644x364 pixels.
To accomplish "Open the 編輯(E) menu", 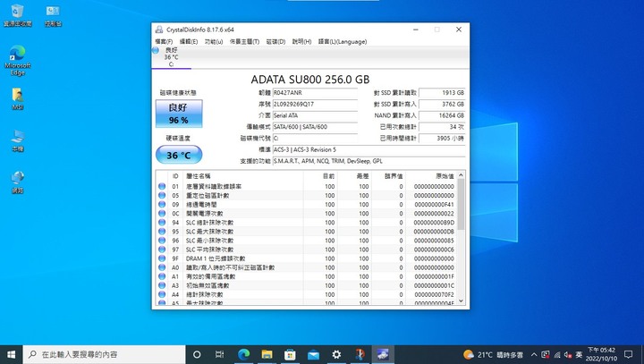I will [x=189, y=41].
